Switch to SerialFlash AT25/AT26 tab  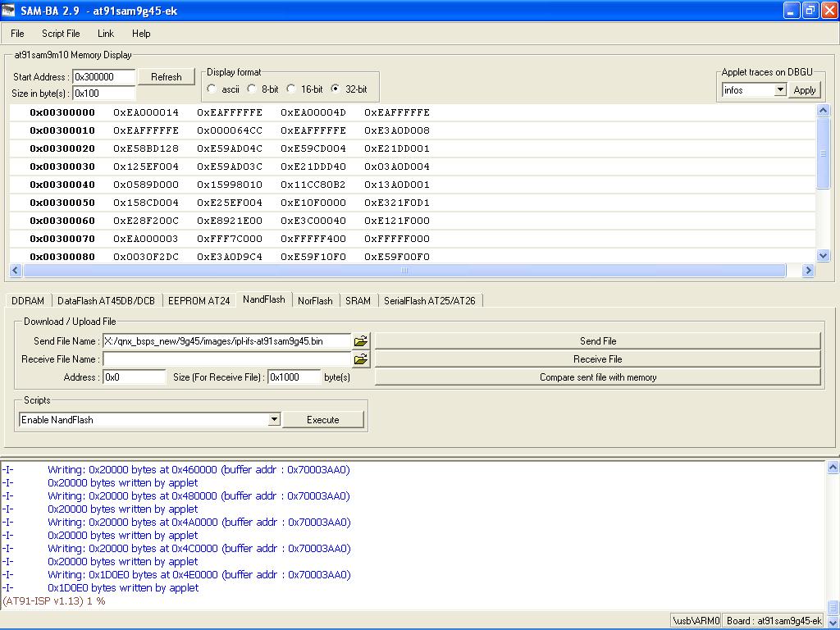[429, 301]
